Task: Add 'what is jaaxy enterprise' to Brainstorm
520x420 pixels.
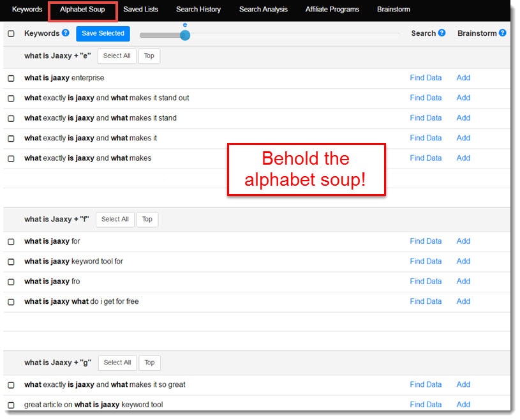Action: pos(463,78)
